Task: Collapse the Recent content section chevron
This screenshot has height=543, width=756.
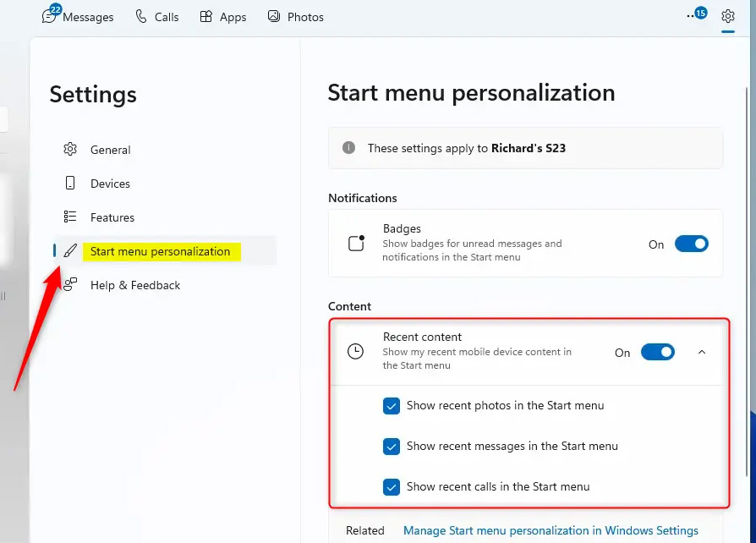Action: [701, 352]
